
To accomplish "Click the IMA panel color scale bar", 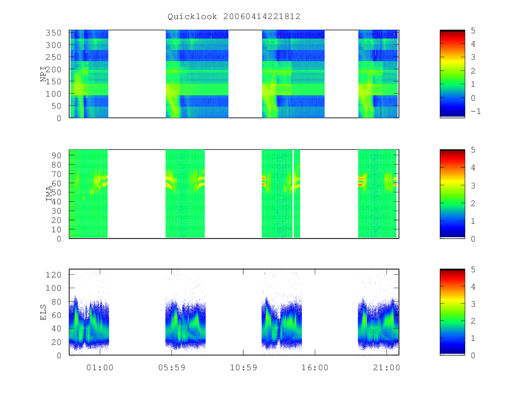I will (x=452, y=194).
